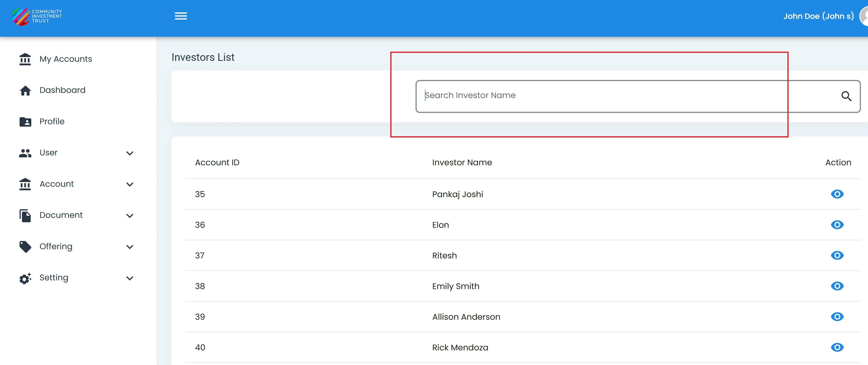
Task: View Emily Smith's account with the eye icon
Action: 837,286
